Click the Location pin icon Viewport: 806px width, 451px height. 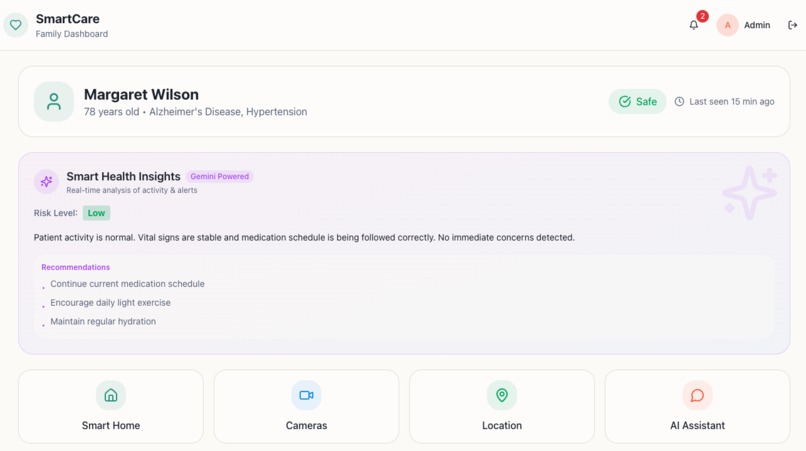pyautogui.click(x=502, y=395)
